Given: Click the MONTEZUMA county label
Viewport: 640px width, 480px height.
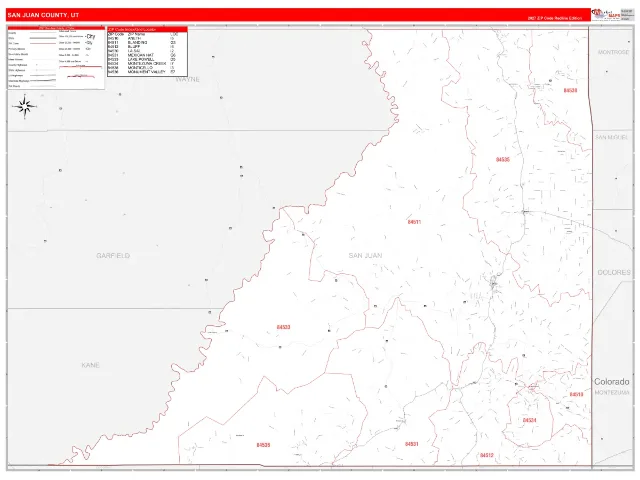Looking at the screenshot, I should coord(612,392).
